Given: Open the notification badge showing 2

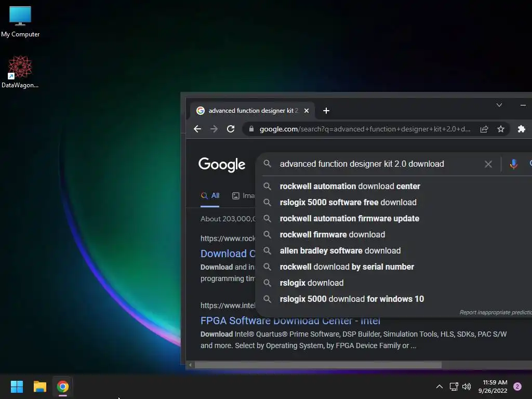Looking at the screenshot, I should (x=517, y=387).
